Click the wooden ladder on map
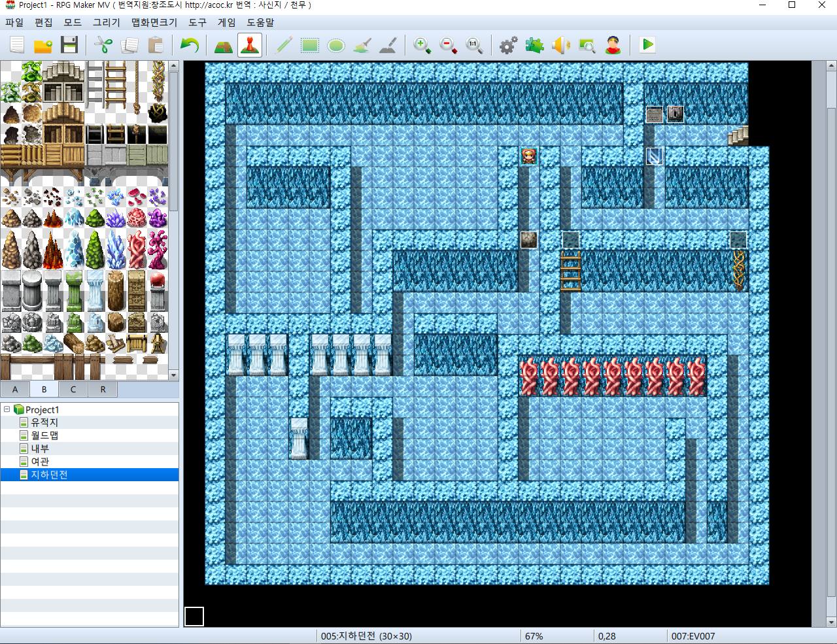Screen dimensions: 837x644 (x=571, y=271)
